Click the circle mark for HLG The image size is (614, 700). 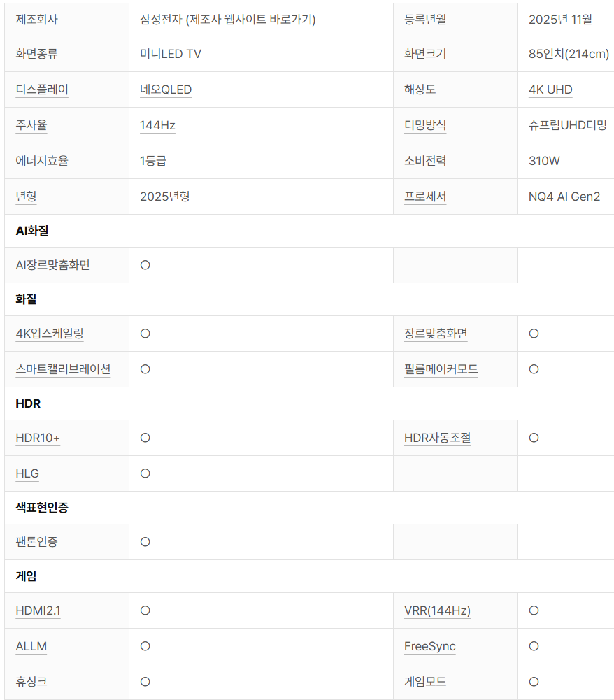tap(145, 473)
